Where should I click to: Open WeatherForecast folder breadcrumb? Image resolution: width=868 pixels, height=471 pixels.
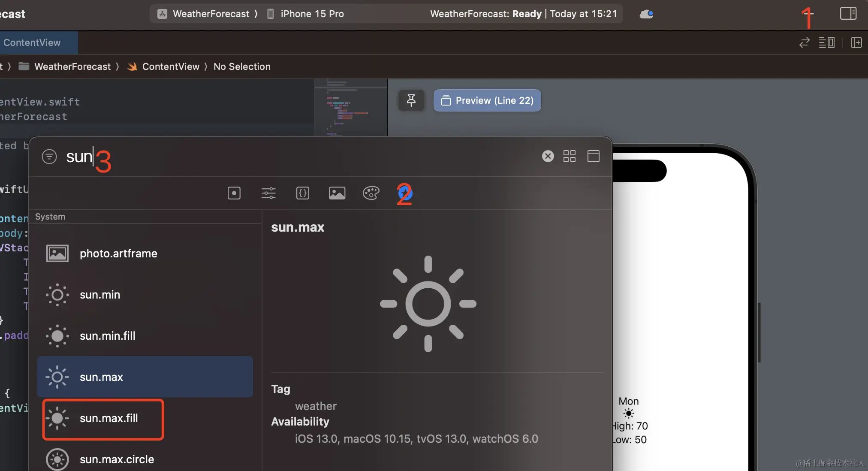65,66
